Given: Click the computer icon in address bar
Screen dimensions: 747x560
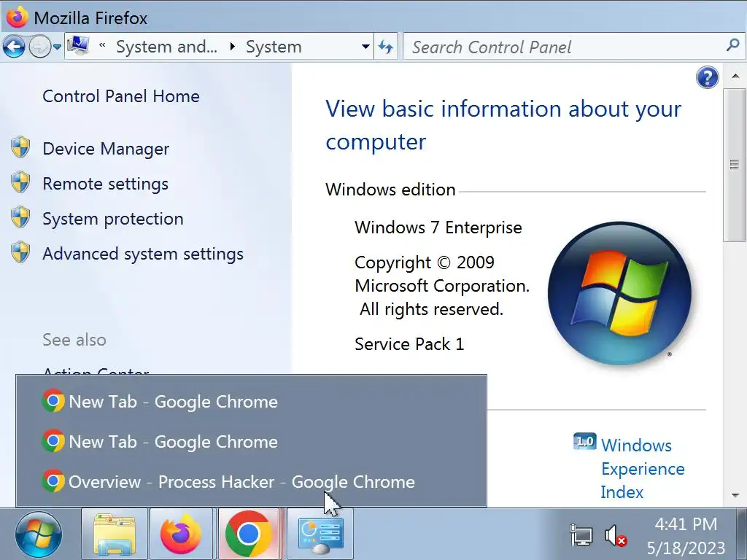Looking at the screenshot, I should pyautogui.click(x=78, y=46).
